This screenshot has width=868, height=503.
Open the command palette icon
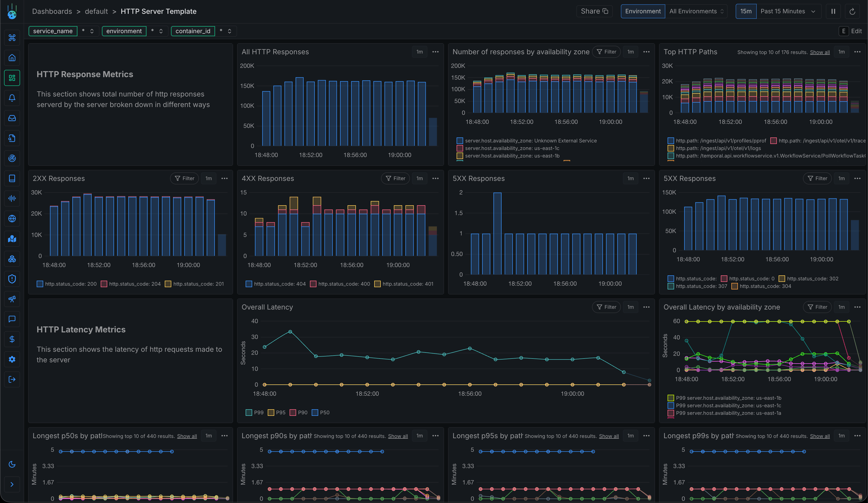(12, 37)
